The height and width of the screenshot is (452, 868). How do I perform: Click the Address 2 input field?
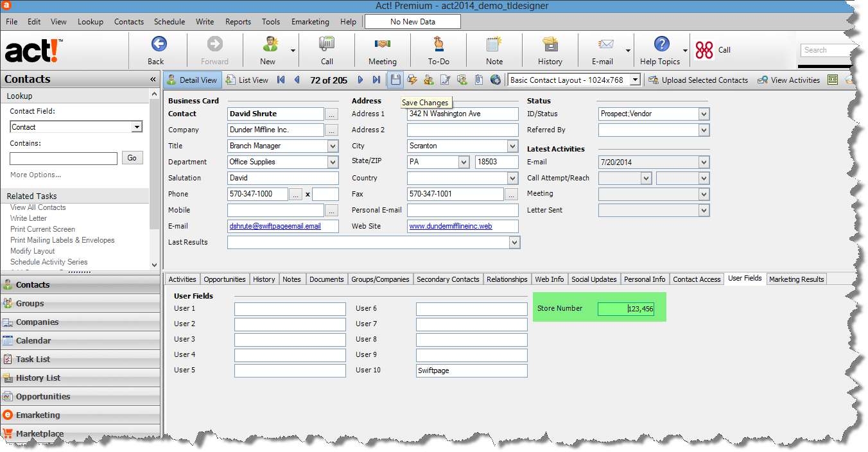coord(462,130)
